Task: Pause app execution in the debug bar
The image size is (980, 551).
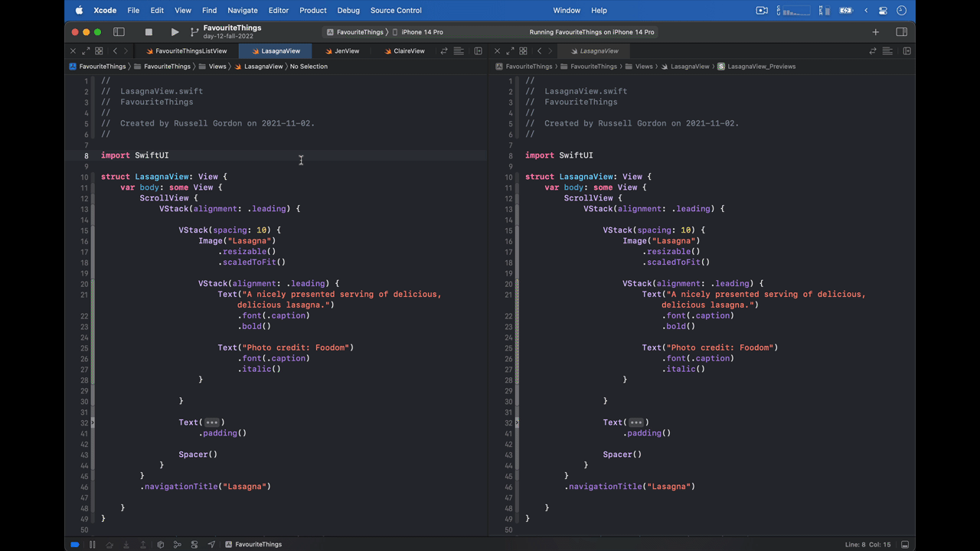Action: [x=93, y=544]
